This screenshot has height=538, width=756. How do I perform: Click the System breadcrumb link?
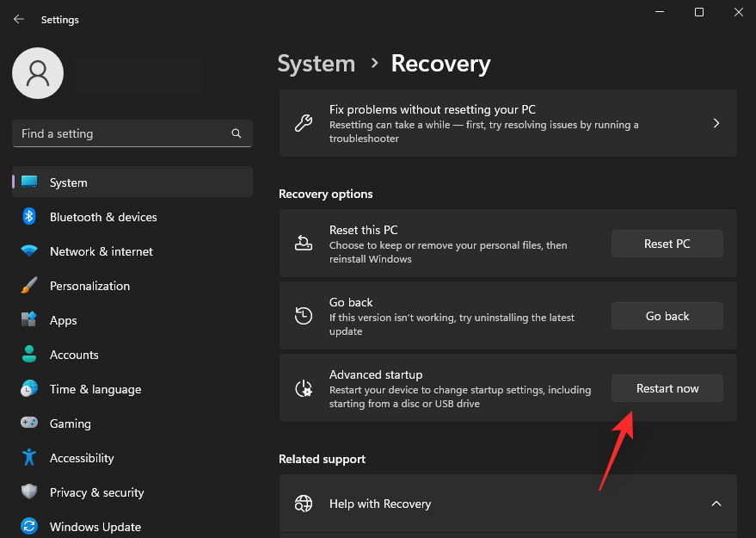tap(316, 64)
